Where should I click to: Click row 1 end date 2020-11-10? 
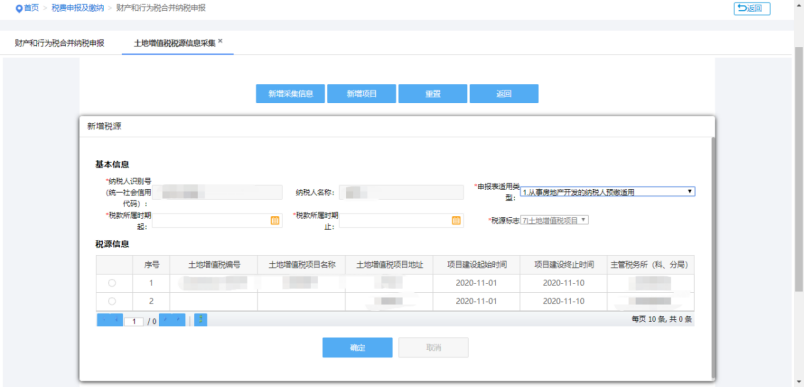tap(564, 283)
